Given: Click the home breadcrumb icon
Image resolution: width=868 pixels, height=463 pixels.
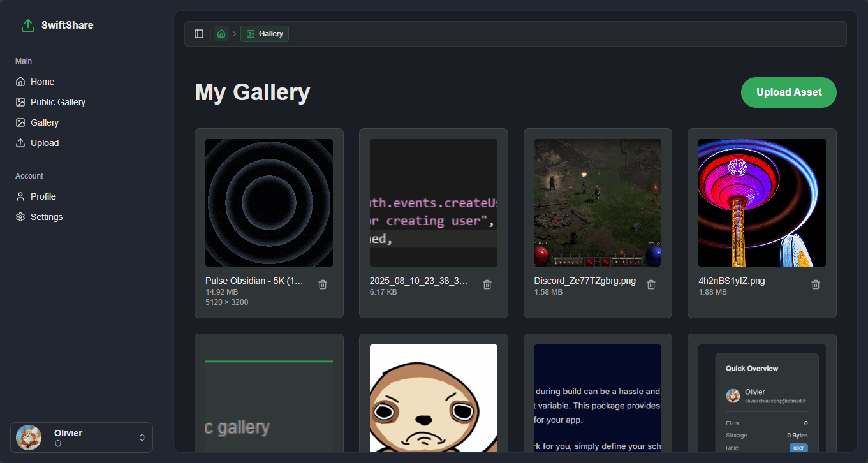Looking at the screenshot, I should point(221,34).
